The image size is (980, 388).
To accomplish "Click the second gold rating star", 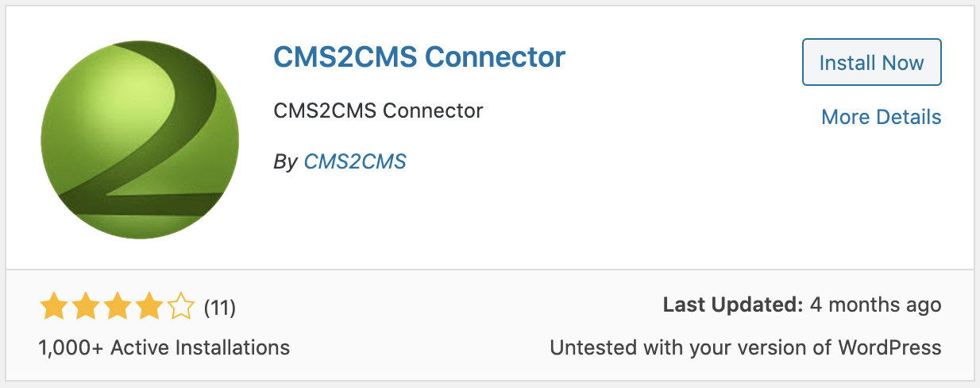I will click(85, 306).
